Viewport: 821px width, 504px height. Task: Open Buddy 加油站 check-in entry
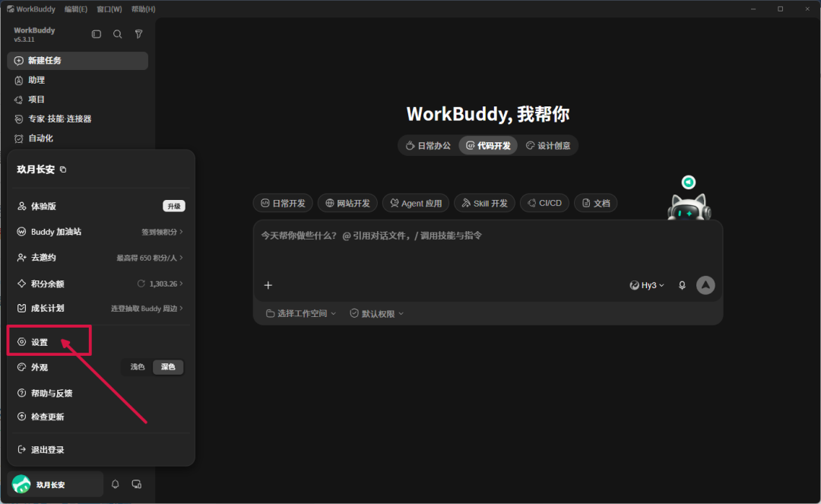point(100,232)
